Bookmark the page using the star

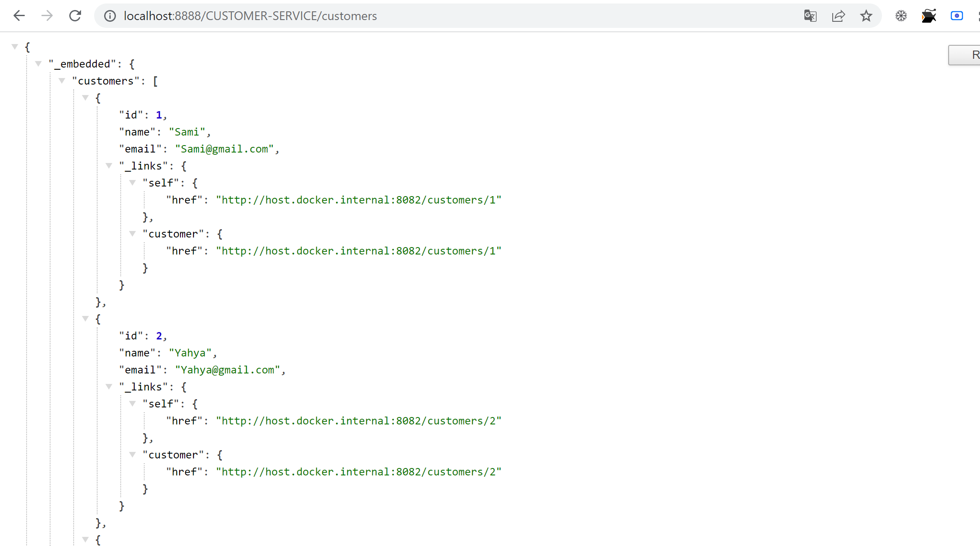866,16
